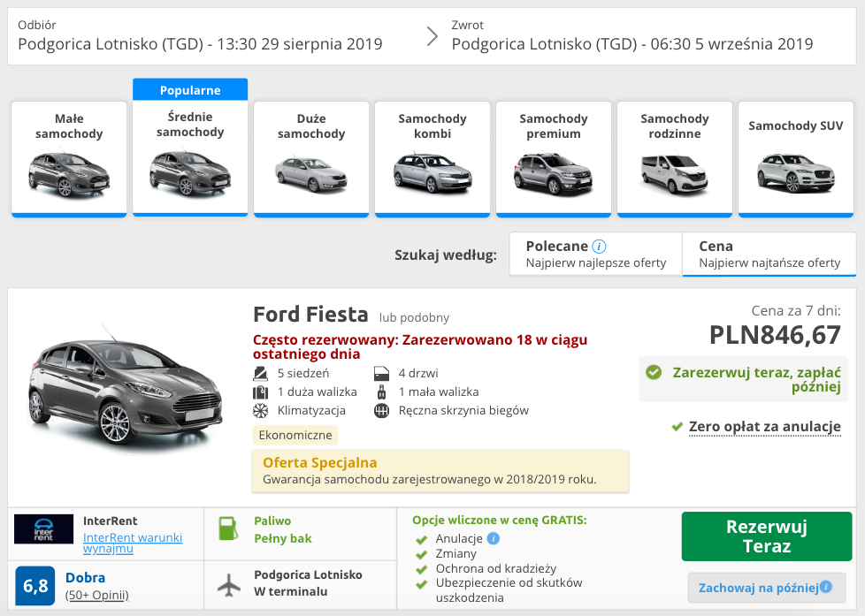Screen dimensions: 865x616
Task: Click the door icon next to 4 drzwi
Action: coord(381,372)
